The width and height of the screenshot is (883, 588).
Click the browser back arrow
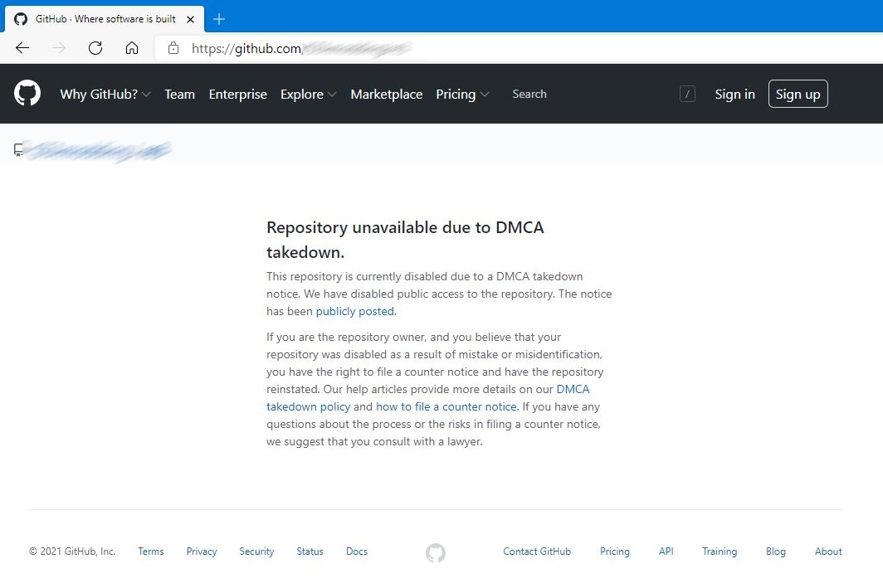22,48
